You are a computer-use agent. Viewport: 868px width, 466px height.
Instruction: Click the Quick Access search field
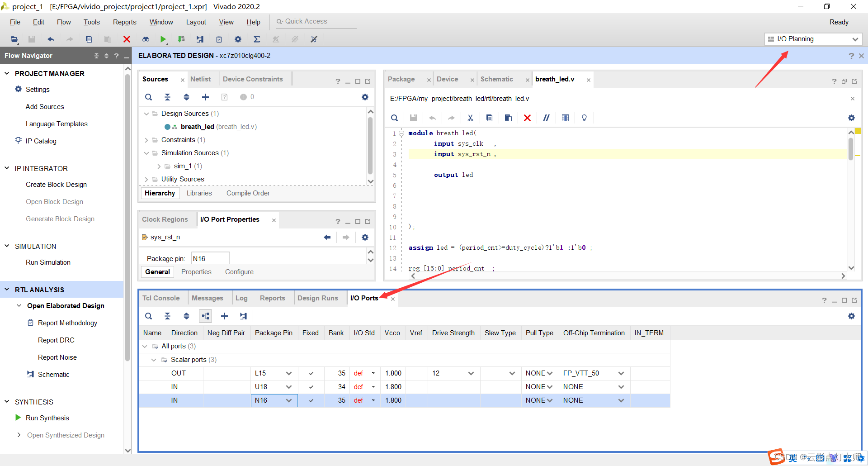pos(316,21)
